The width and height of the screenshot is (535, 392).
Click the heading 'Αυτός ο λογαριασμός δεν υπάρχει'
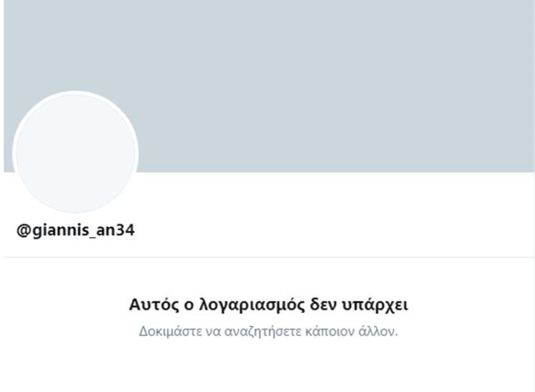[x=268, y=305]
